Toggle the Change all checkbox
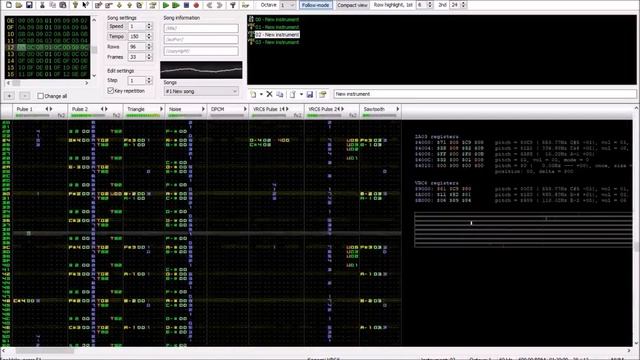640x360 pixels. pos(40,96)
